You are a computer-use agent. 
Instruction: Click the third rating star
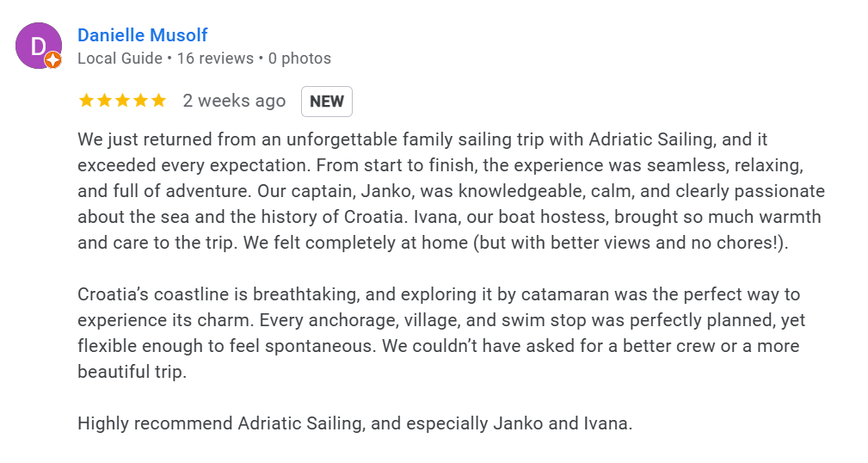122,101
